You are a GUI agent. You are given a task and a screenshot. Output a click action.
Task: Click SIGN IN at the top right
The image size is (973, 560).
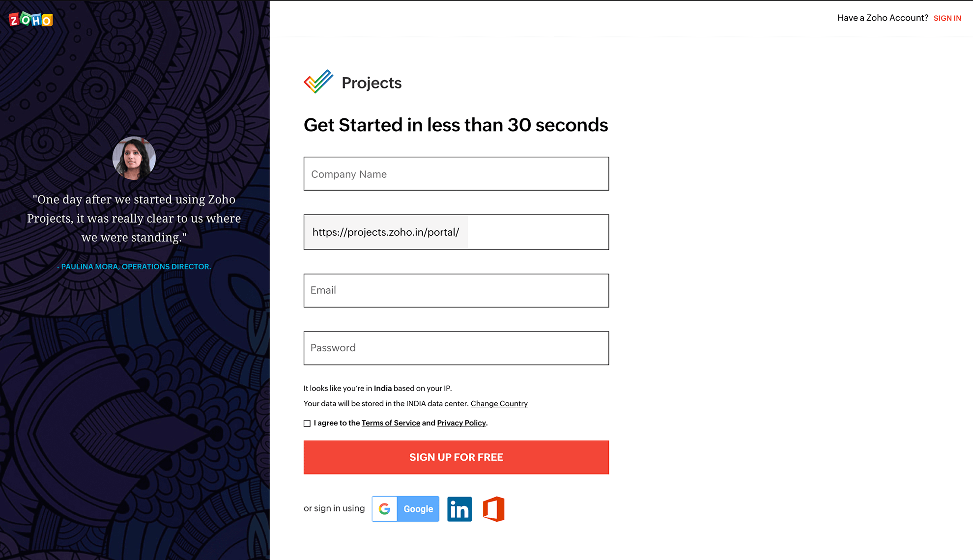tap(947, 18)
